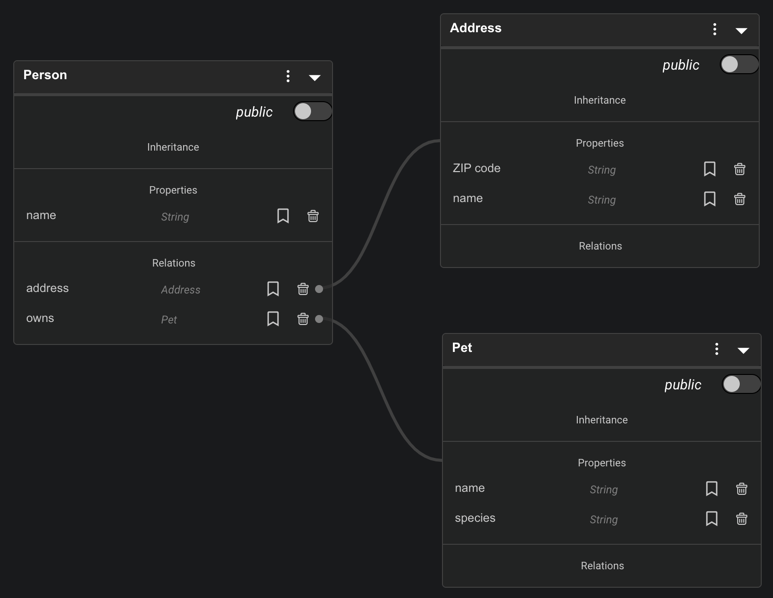
Task: Collapse the Person node with arrow
Action: 315,77
